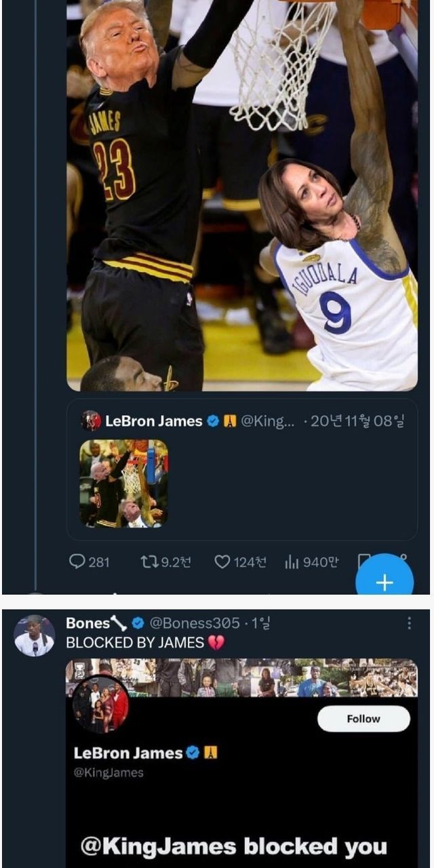Open the three-dot menu on Bones' tweet
The height and width of the screenshot is (868, 434).
click(409, 623)
